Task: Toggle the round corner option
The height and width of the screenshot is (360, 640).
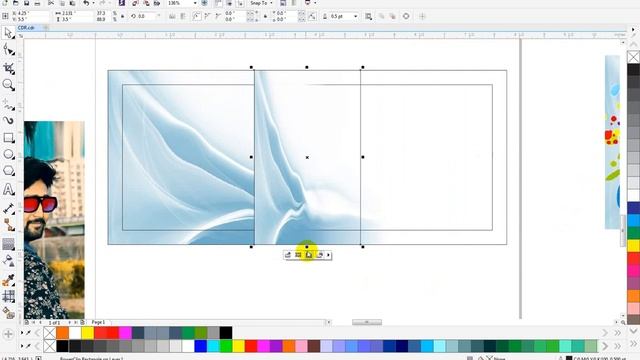Action: pyautogui.click(x=197, y=16)
